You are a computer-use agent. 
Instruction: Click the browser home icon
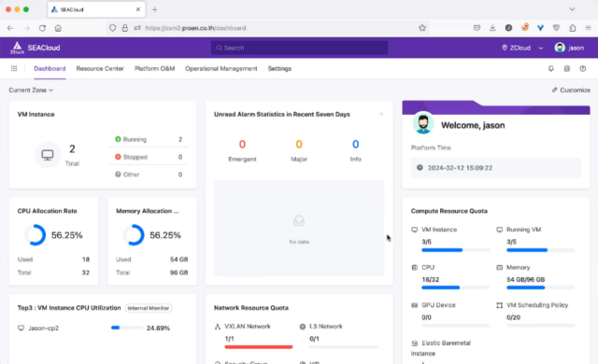tap(58, 28)
